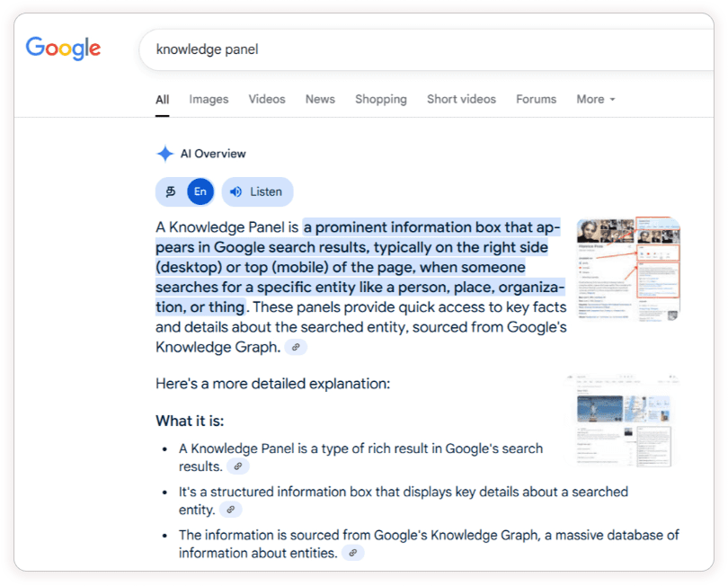Open the Videos tab
Screen dimensions: 728x586
coord(267,100)
